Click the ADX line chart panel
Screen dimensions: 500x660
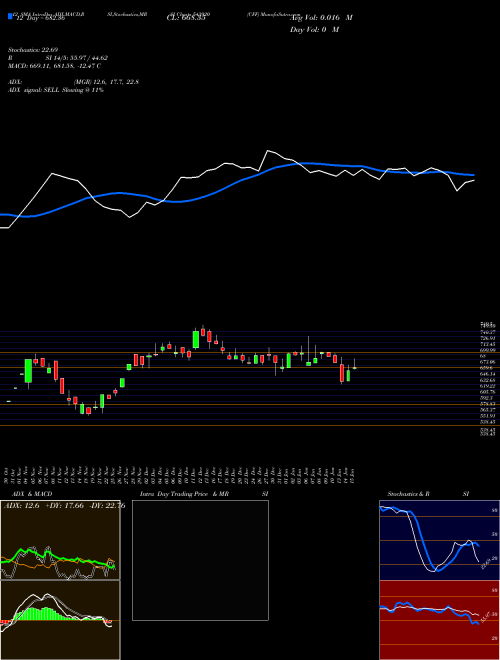pyautogui.click(x=60, y=540)
